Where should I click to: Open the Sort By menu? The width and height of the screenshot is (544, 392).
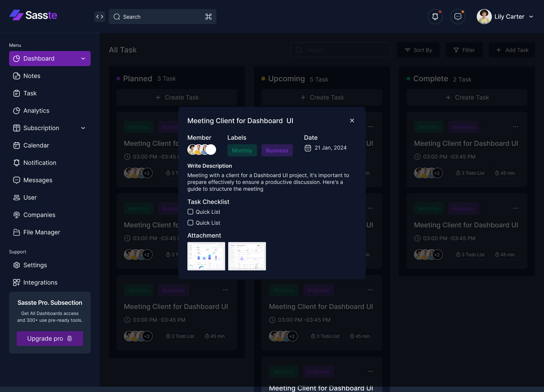click(x=418, y=50)
